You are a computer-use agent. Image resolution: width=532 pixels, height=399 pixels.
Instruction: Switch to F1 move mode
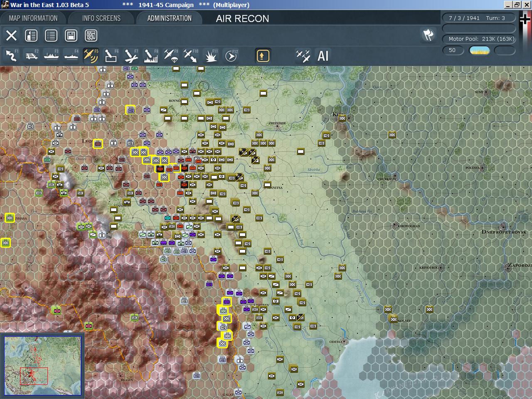(x=11, y=56)
